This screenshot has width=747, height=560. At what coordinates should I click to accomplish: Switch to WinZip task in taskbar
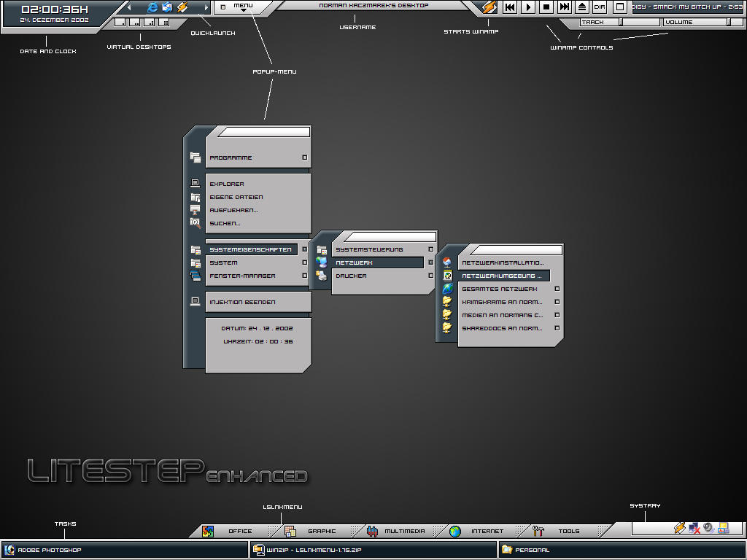(x=373, y=550)
